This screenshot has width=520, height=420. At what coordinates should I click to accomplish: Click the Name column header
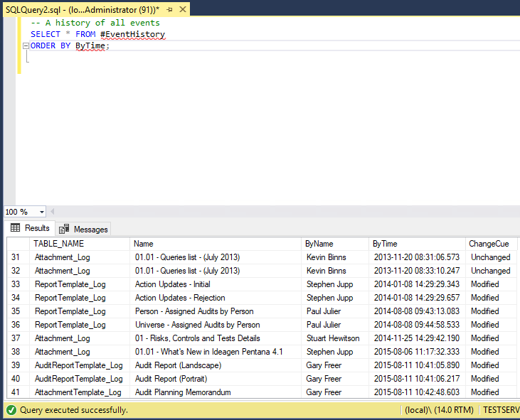(x=216, y=244)
